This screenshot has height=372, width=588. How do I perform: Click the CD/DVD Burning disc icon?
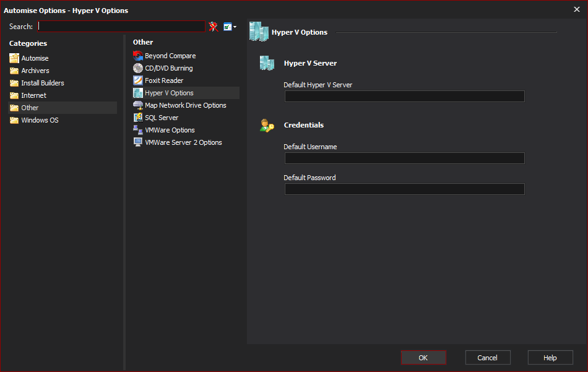pos(138,68)
